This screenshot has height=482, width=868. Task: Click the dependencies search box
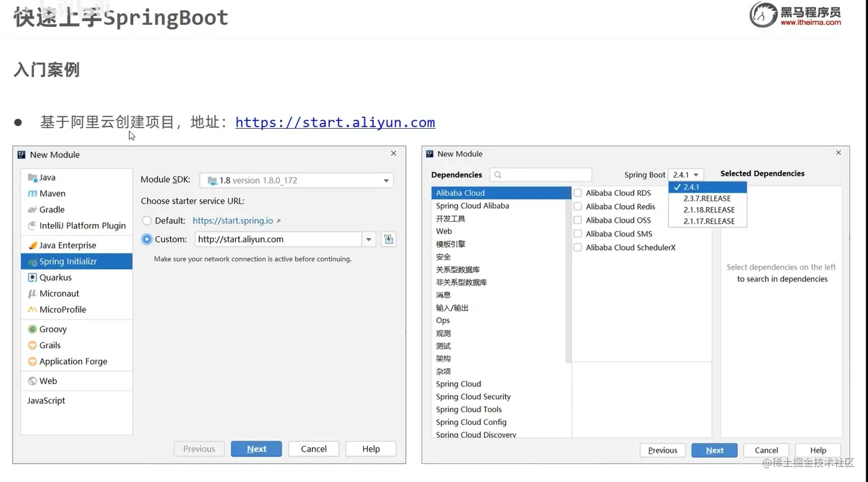540,175
